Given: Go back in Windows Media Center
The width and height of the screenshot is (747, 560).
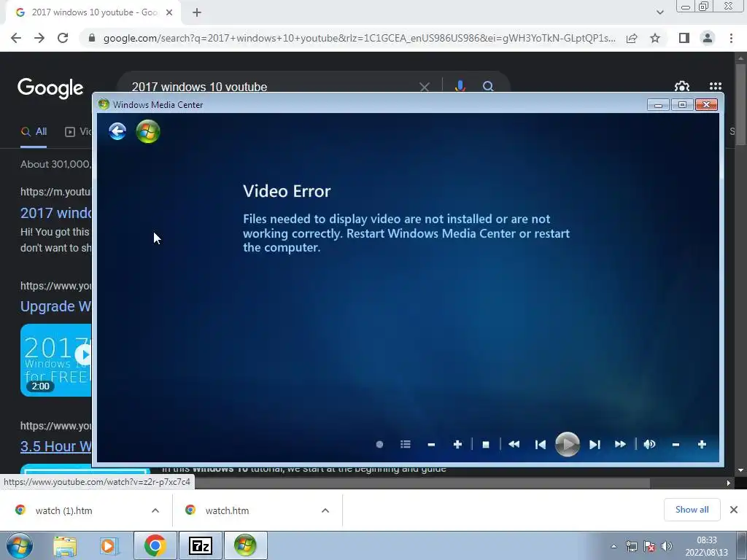Looking at the screenshot, I should (x=117, y=131).
